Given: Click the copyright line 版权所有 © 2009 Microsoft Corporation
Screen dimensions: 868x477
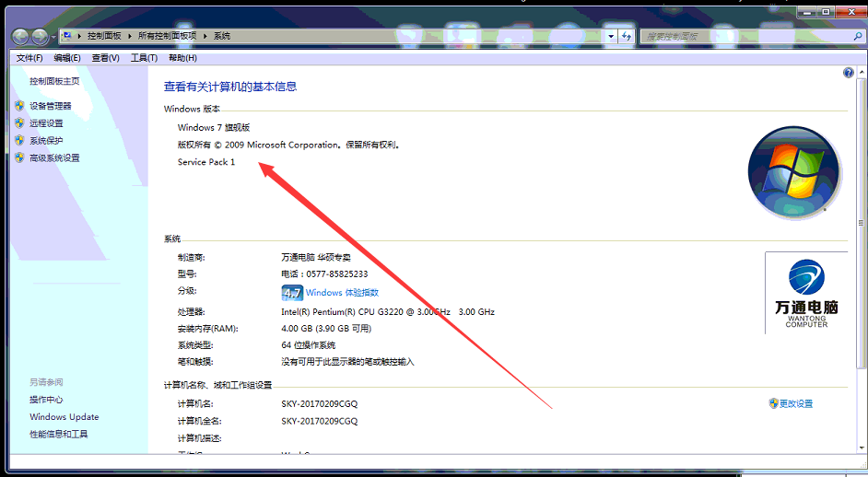Looking at the screenshot, I should 288,145.
